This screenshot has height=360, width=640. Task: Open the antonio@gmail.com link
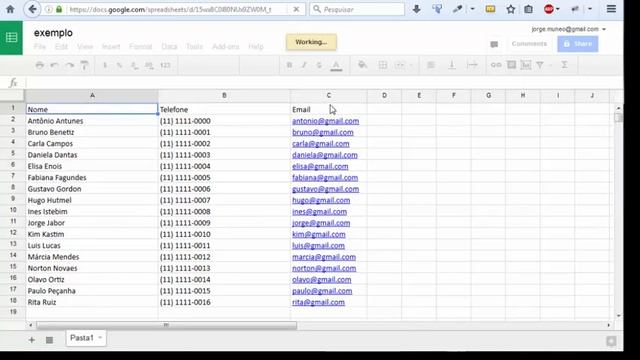(325, 121)
